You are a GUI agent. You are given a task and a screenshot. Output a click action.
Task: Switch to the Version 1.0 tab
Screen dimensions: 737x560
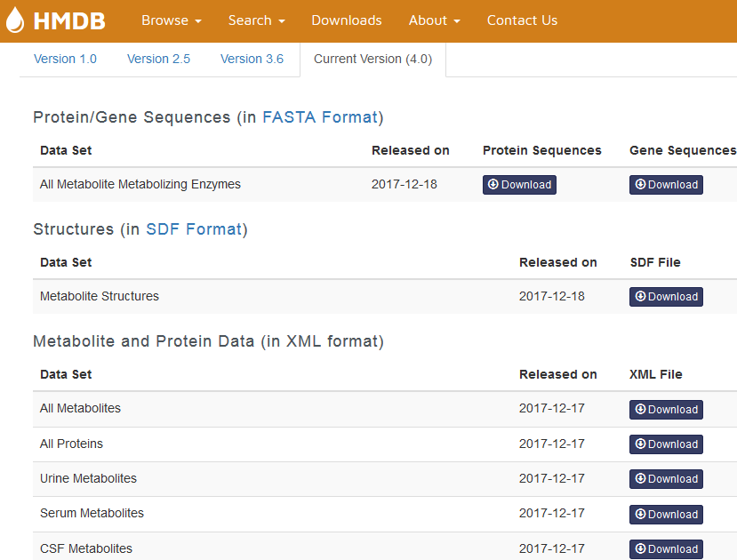(x=65, y=59)
